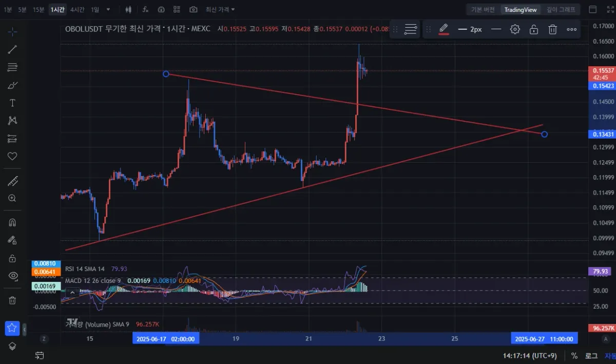This screenshot has width=616, height=364.
Task: Grab the trend line left endpoint handle
Action: [166, 74]
